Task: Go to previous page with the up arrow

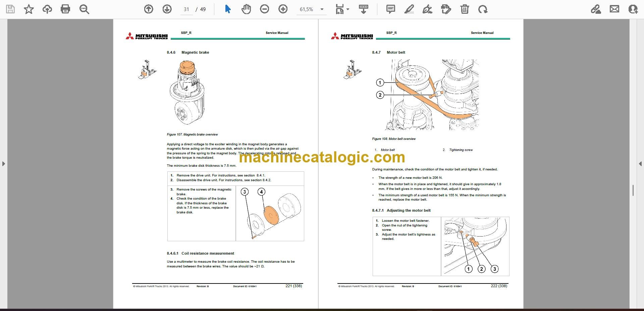Action: point(149,9)
